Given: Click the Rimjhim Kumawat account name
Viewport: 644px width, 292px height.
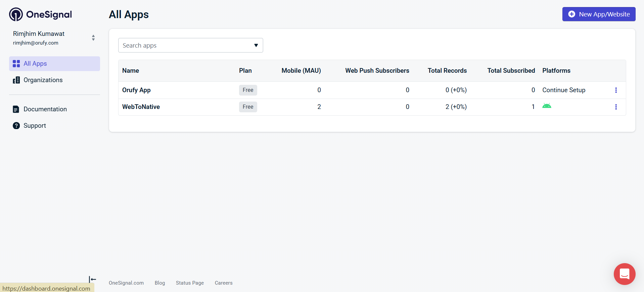Looking at the screenshot, I should [x=39, y=34].
